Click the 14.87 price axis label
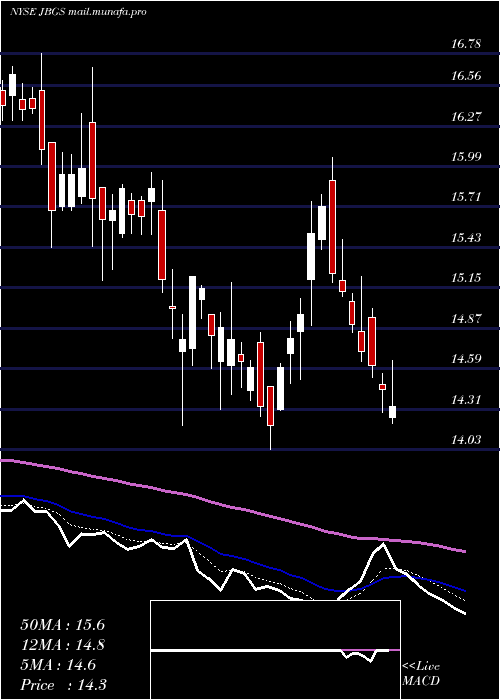Image resolution: width=500 pixels, height=700 pixels. [x=466, y=319]
